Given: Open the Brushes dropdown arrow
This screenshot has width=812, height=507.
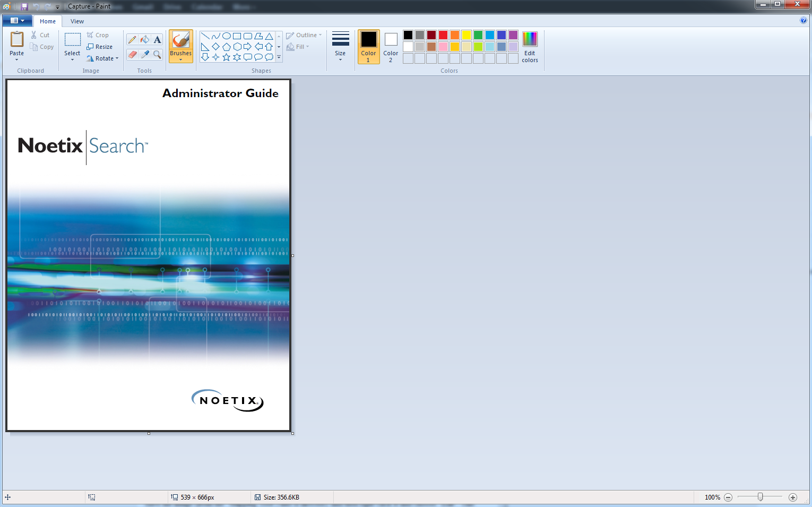Looking at the screenshot, I should [181, 59].
